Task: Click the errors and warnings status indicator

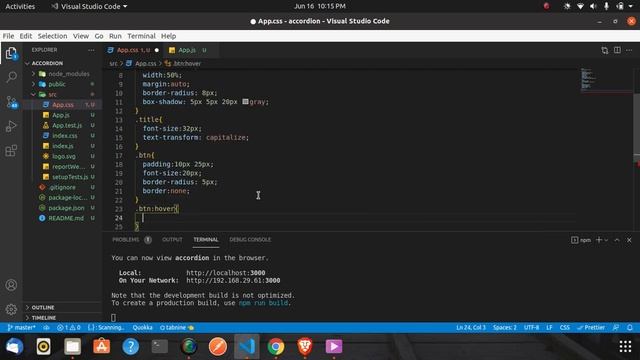Action: coord(69,327)
